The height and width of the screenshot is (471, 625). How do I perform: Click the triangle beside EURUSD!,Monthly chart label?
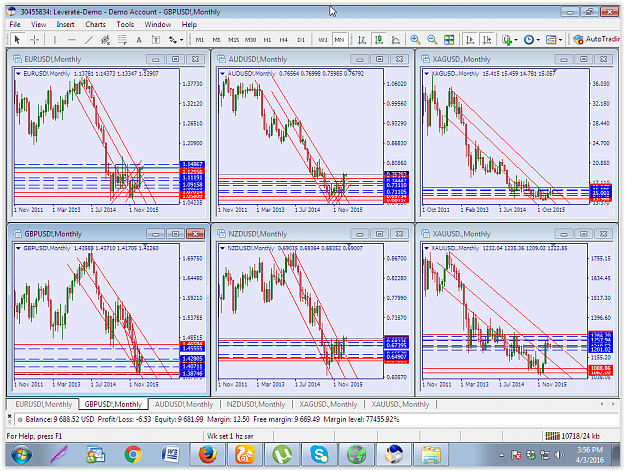(18, 73)
